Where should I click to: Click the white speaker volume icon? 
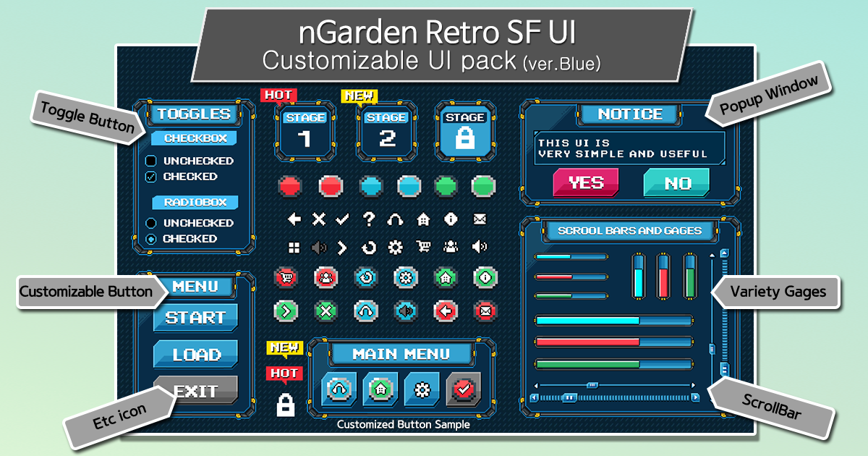coord(480,248)
